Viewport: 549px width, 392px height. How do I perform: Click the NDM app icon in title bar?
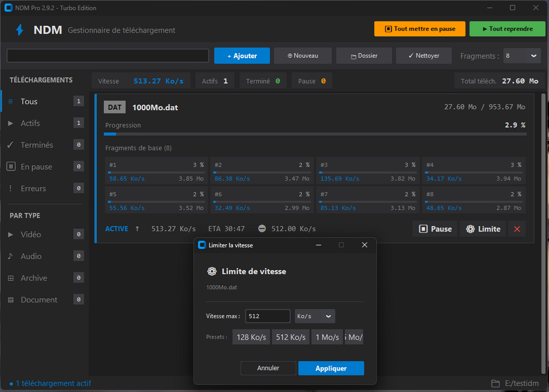pyautogui.click(x=8, y=8)
